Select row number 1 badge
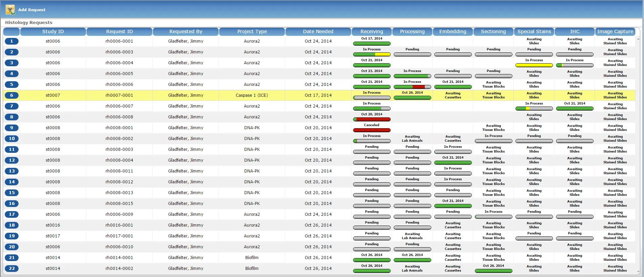The height and width of the screenshot is (277, 644). pos(11,41)
